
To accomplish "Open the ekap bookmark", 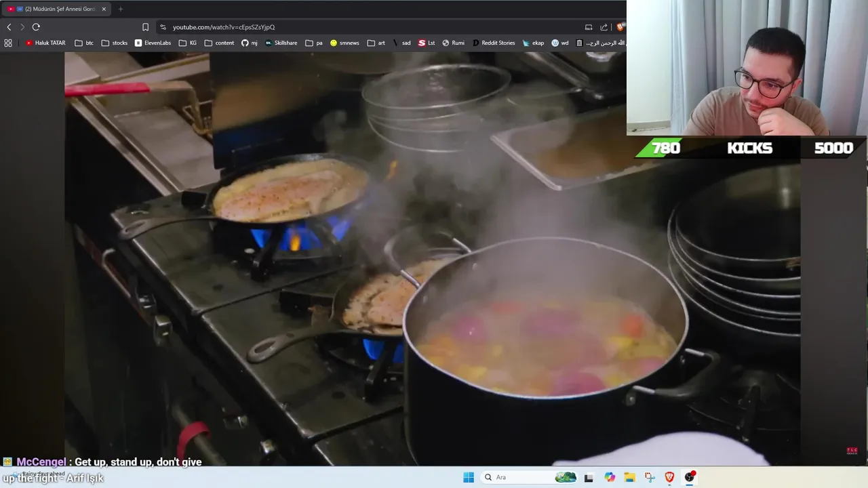I will tap(534, 43).
